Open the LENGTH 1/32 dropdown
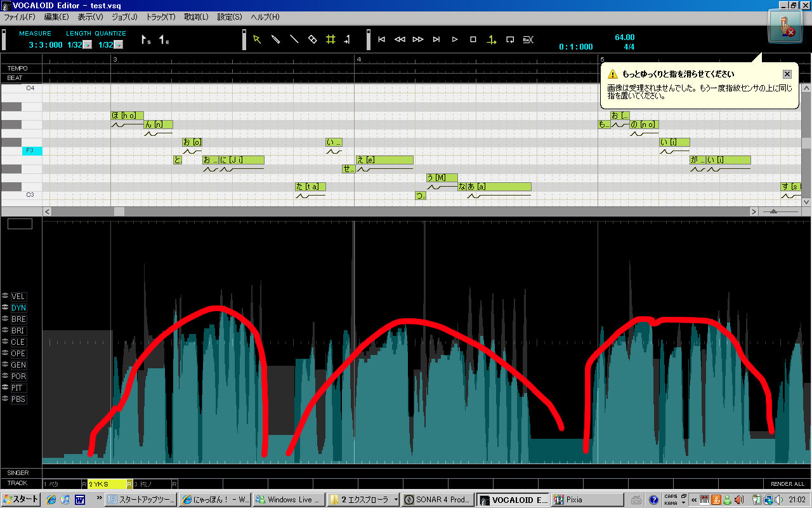The image size is (812, 508). (x=88, y=45)
